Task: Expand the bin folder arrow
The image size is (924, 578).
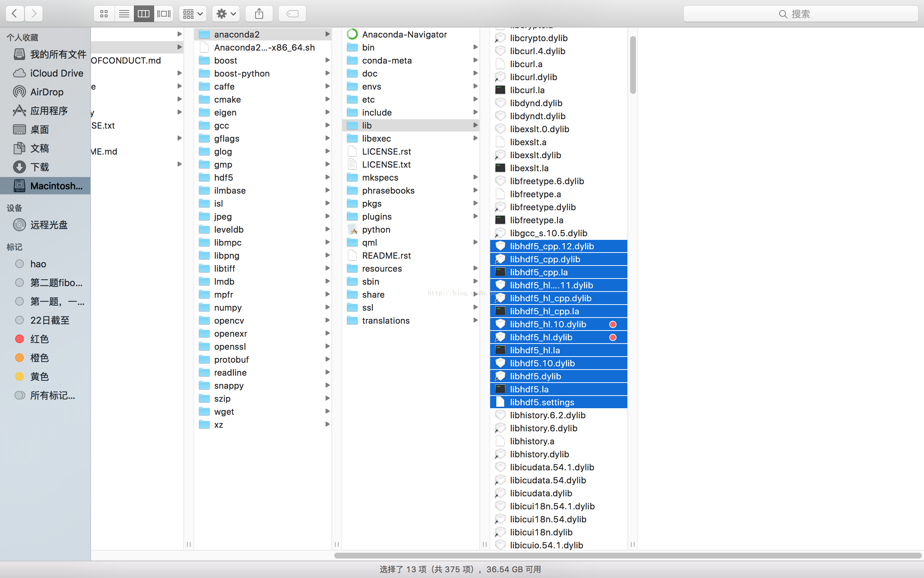Action: tap(475, 47)
